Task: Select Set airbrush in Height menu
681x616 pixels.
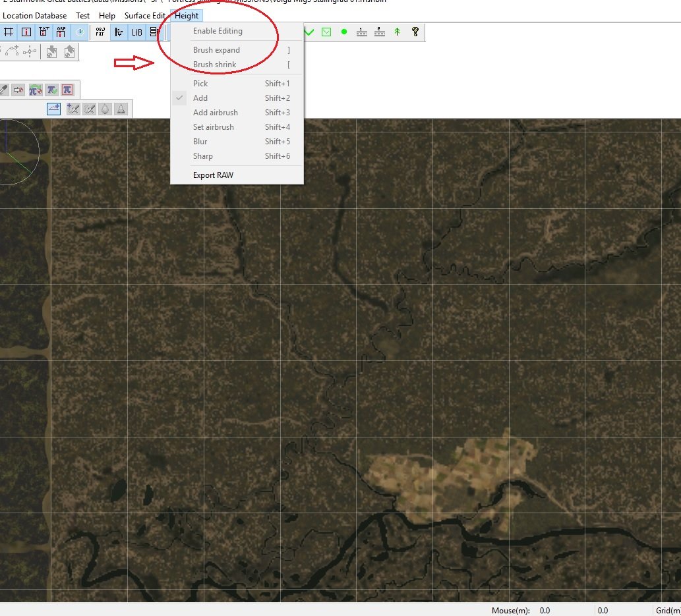Action: coord(237,126)
